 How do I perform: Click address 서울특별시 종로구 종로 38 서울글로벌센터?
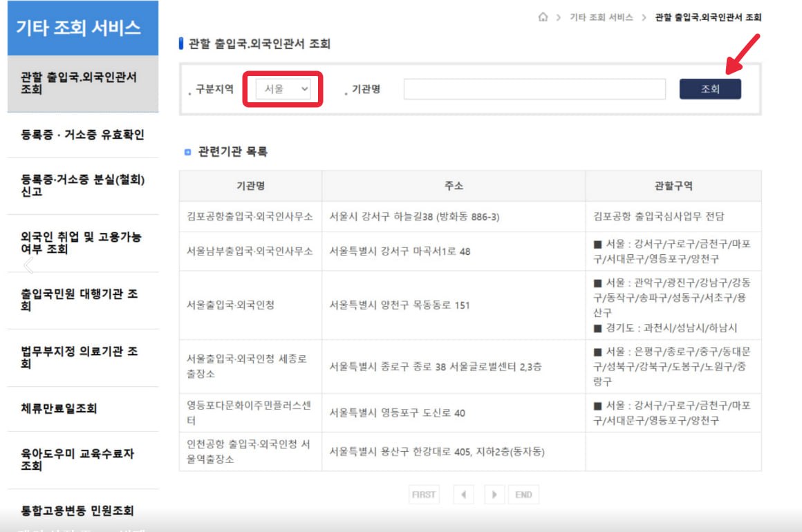click(435, 367)
